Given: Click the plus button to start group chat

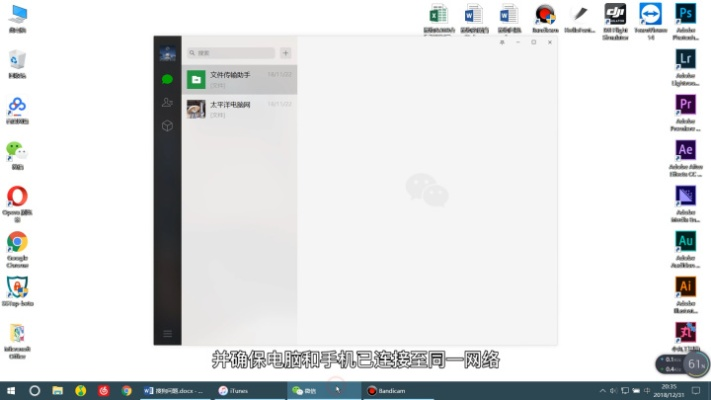Looking at the screenshot, I should point(286,53).
